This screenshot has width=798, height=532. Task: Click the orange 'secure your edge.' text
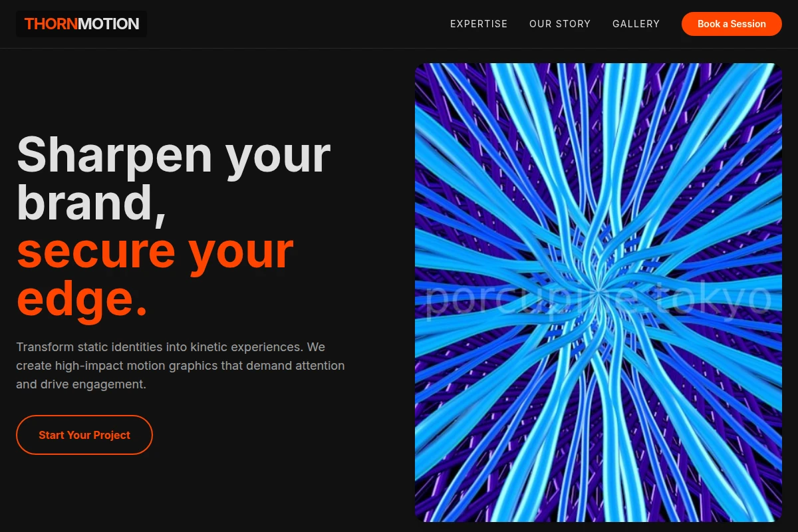click(155, 275)
